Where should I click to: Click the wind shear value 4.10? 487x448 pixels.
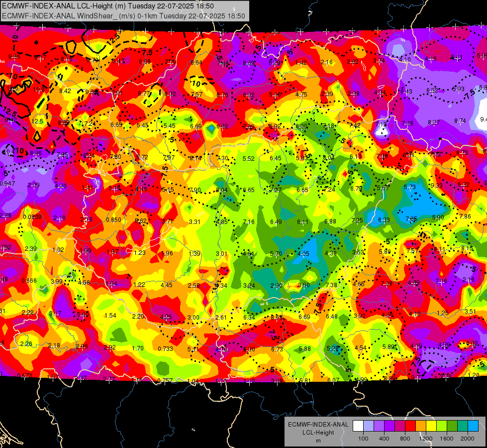pos(405,59)
